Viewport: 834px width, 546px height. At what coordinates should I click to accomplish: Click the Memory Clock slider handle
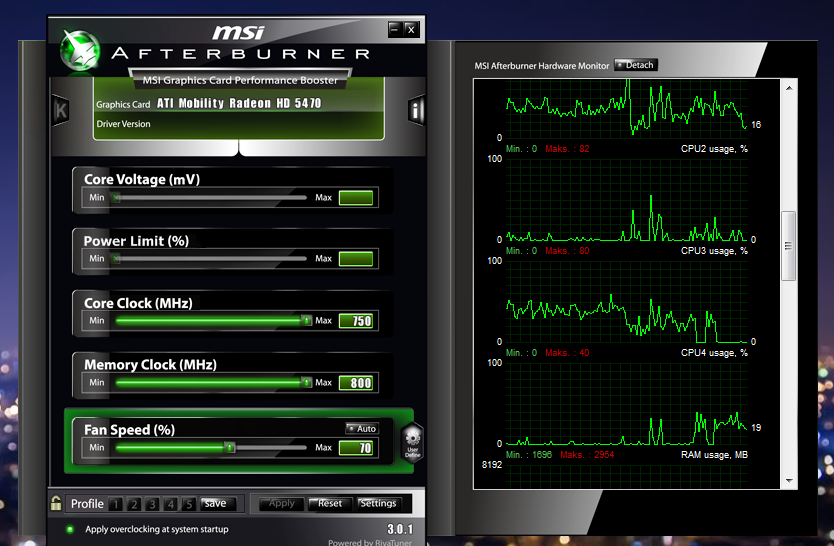click(x=306, y=382)
